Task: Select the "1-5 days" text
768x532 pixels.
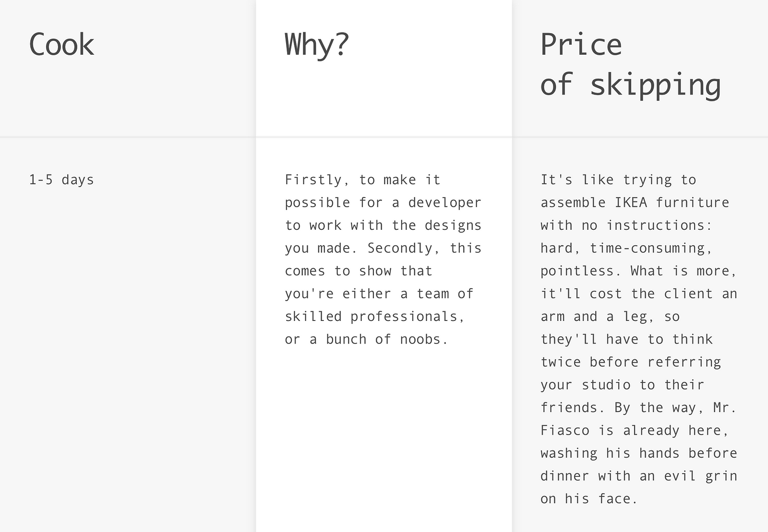Action: [61, 180]
